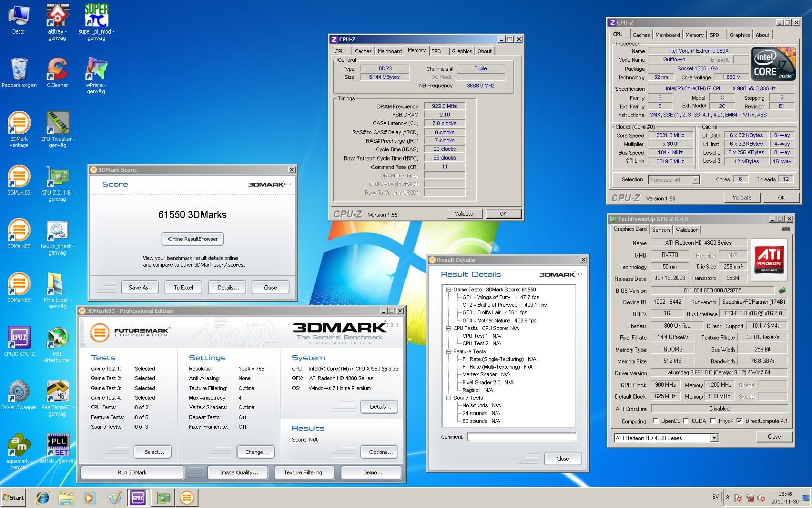Screen dimensions: 812x508
Task: Open the setfsb shortcut icon
Action: pyautogui.click(x=57, y=449)
